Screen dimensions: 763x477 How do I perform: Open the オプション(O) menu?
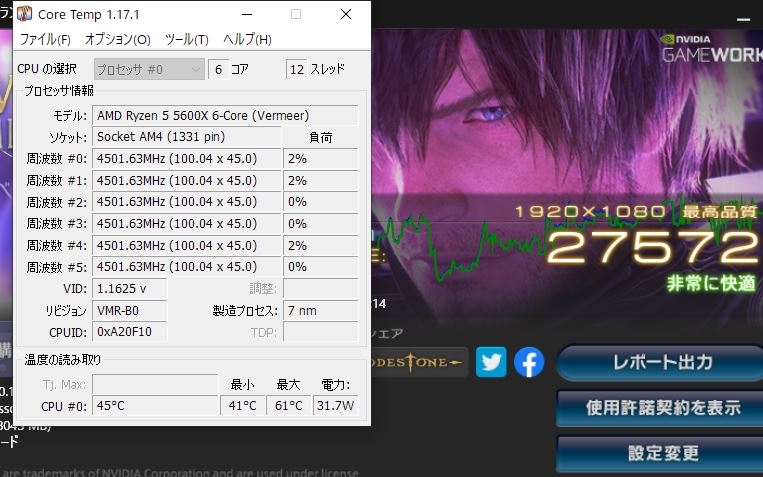(117, 39)
